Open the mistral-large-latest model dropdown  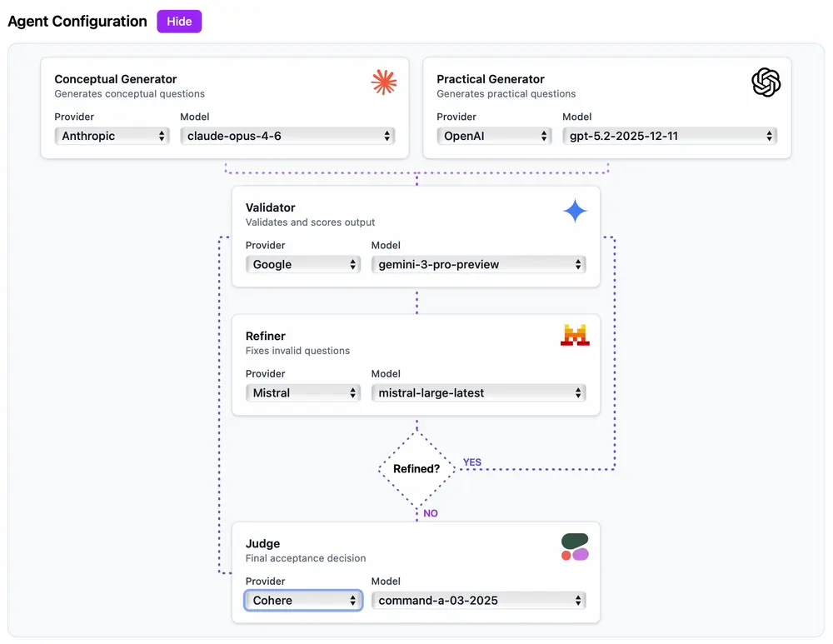[x=478, y=393]
